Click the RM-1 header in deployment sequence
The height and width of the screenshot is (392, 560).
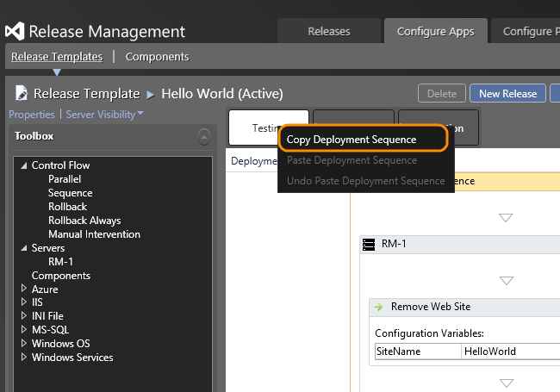pyautogui.click(x=460, y=245)
